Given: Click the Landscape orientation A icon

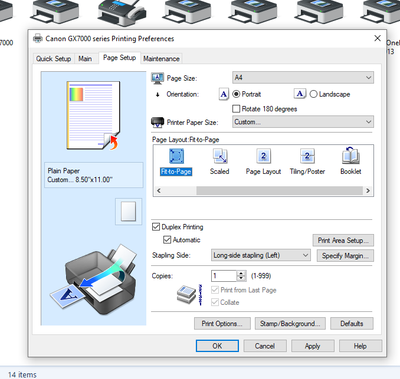Looking at the screenshot, I should 300,94.
